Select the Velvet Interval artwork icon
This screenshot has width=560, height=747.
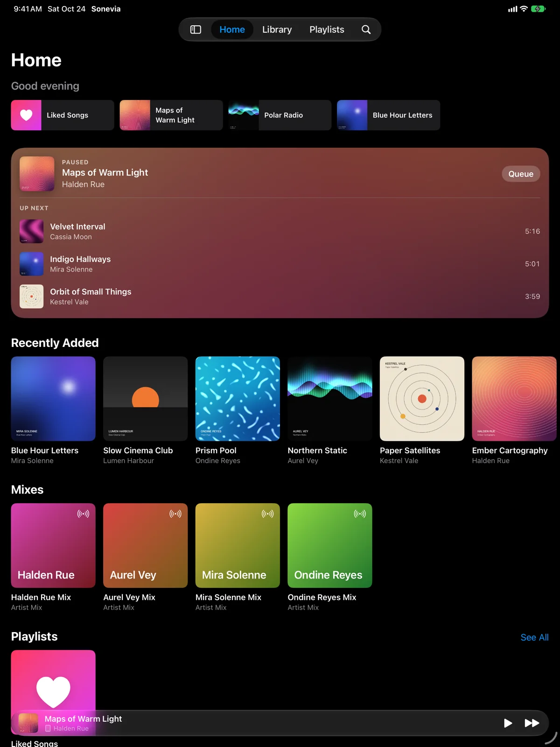tap(32, 232)
